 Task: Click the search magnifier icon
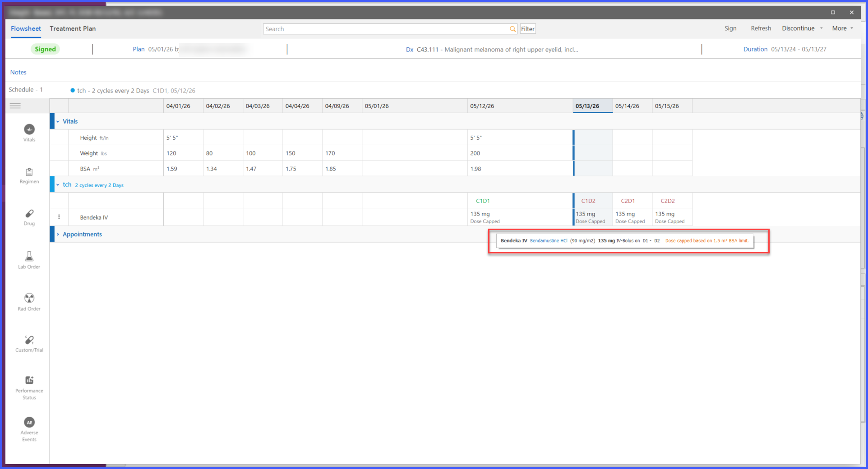coord(512,29)
